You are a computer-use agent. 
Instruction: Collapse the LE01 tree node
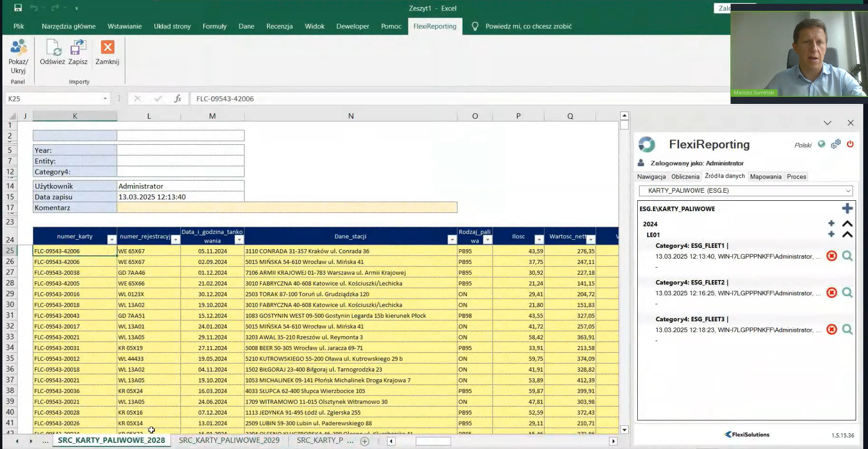(x=847, y=234)
